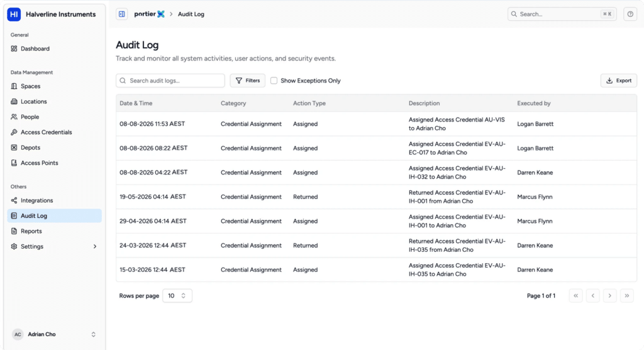Go to first page double-chevron
This screenshot has width=644, height=350.
coord(576,296)
